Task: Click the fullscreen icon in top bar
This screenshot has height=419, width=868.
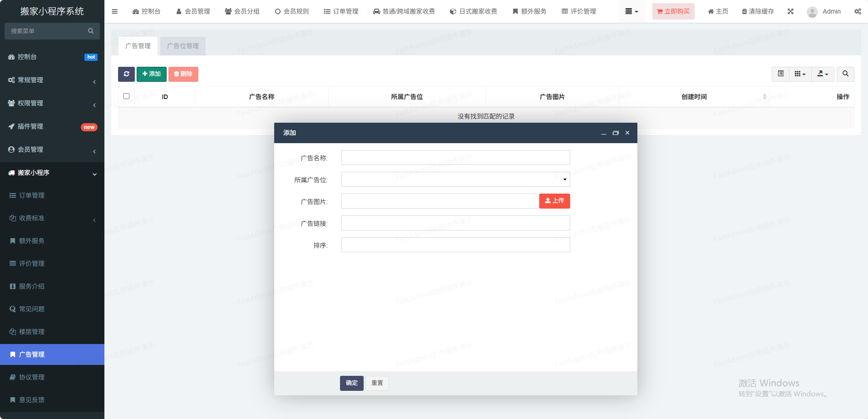Action: [790, 11]
